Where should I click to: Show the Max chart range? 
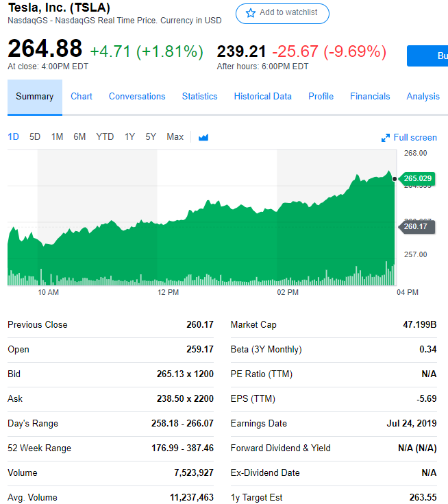click(175, 137)
